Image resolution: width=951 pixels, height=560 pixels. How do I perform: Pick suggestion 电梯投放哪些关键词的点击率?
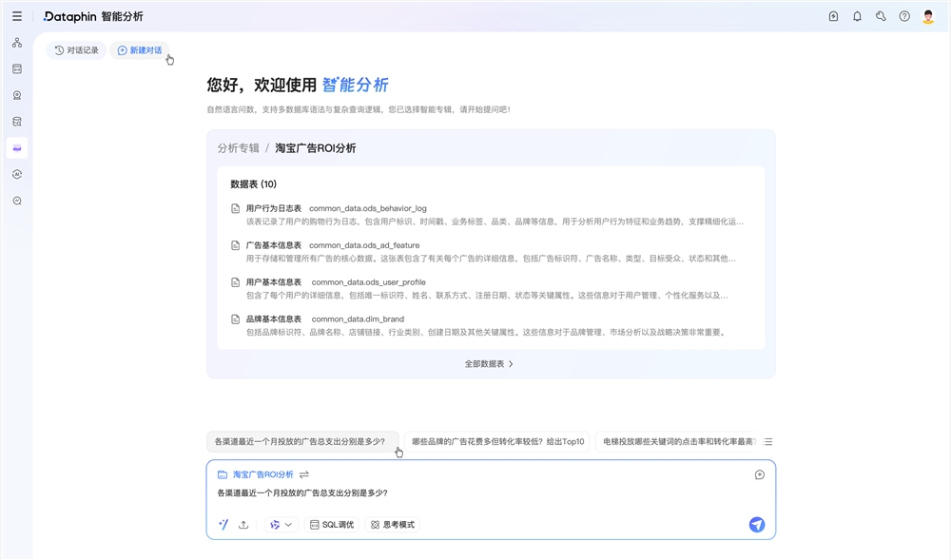click(x=677, y=442)
